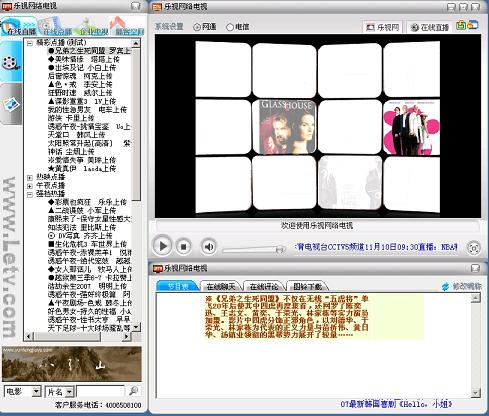Click the 乐视网 camera icon button

383,27
